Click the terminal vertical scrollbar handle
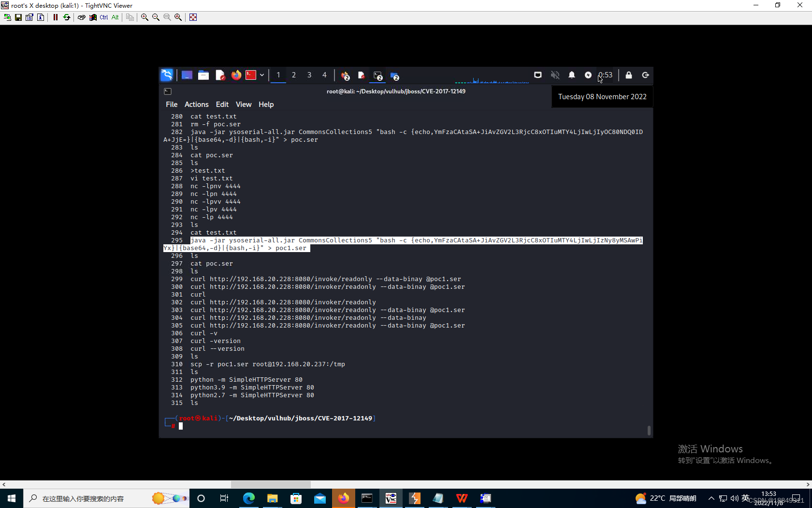 point(649,430)
